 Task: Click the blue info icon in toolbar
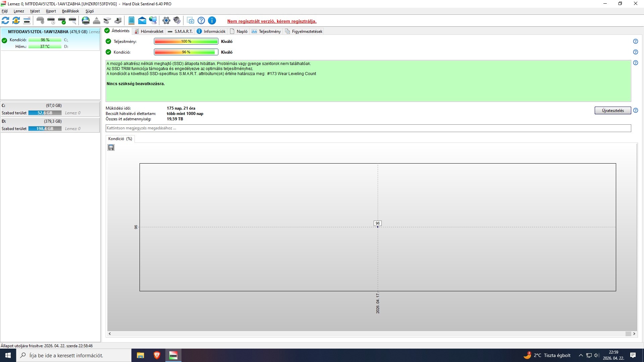tap(212, 21)
